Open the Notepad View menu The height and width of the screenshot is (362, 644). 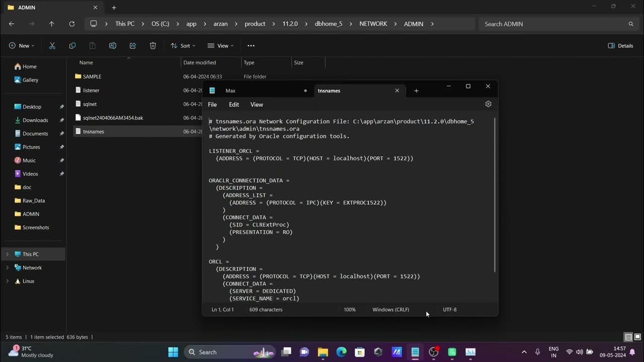257,105
